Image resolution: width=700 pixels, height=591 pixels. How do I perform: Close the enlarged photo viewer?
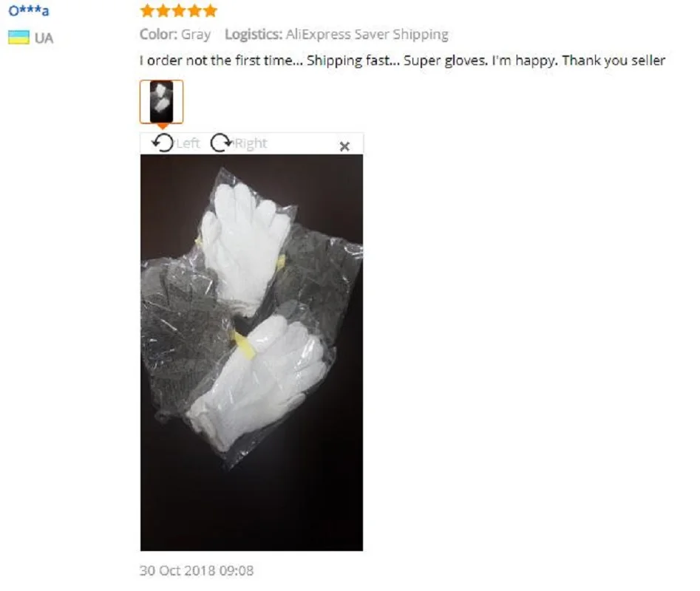coord(344,146)
